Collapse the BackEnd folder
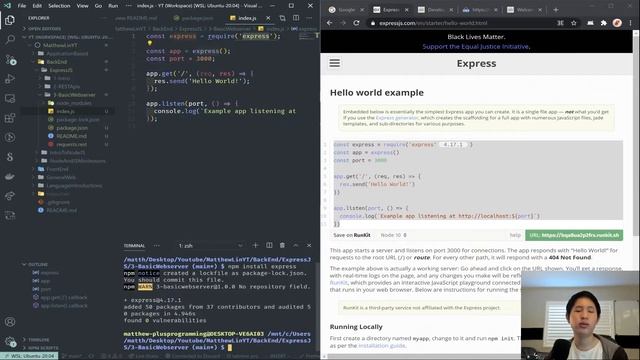The width and height of the screenshot is (640, 360). (57, 62)
